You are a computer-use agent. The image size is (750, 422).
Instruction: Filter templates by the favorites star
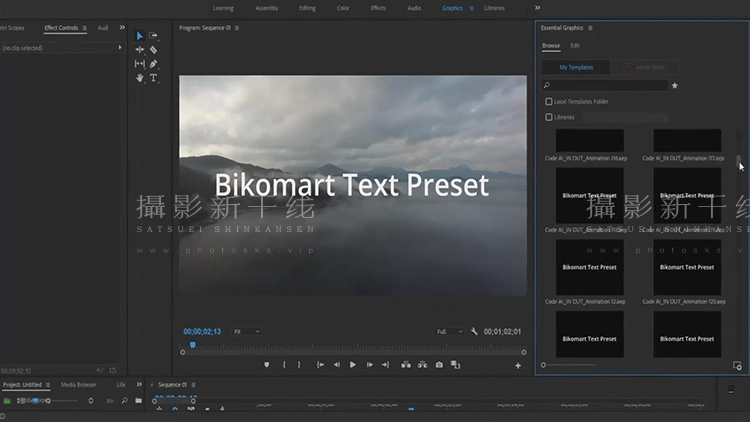pos(675,86)
